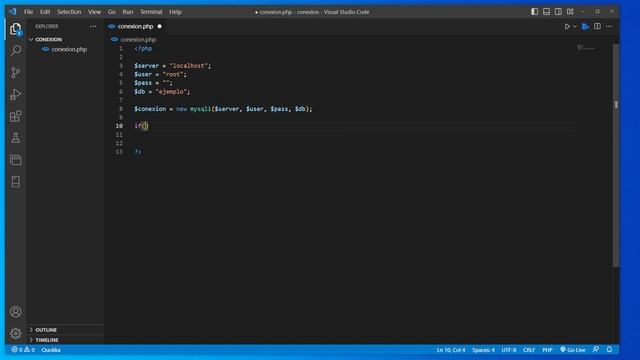
Task: Change indentation via Spaces: 4
Action: pyautogui.click(x=483, y=350)
